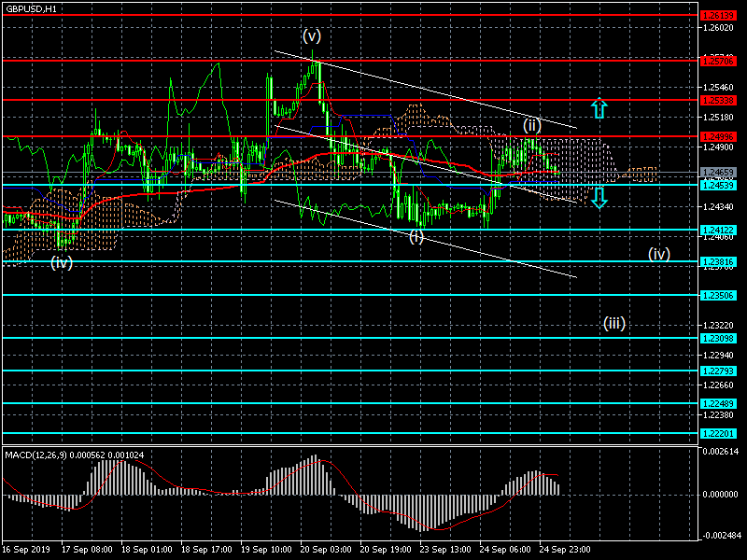Click the 20 Sep 03:00 time label
This screenshot has height=560, width=747.
pos(326,550)
